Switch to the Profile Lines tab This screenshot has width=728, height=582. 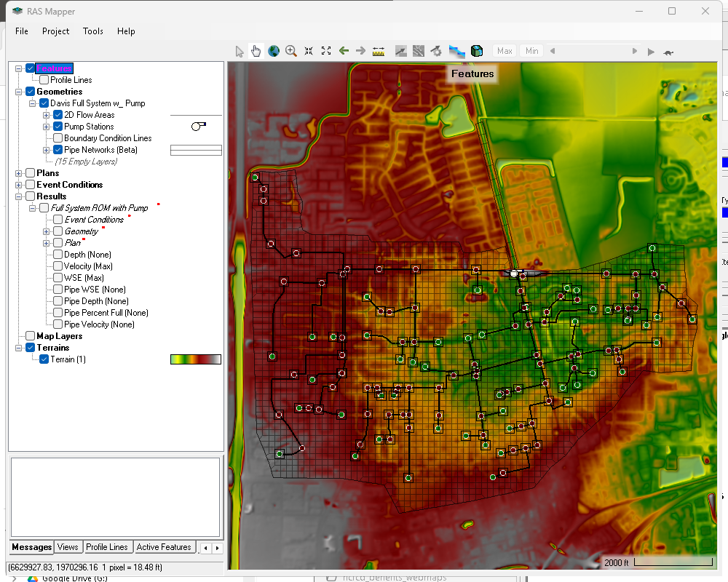click(107, 547)
